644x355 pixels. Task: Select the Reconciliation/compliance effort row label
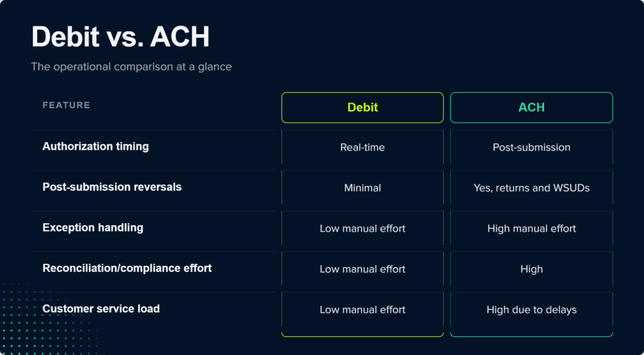pyautogui.click(x=127, y=268)
